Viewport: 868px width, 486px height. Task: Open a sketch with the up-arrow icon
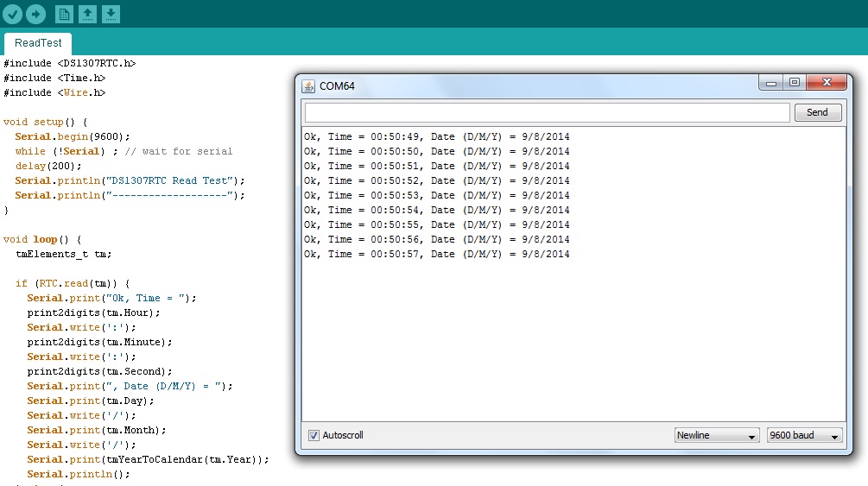pyautogui.click(x=87, y=14)
